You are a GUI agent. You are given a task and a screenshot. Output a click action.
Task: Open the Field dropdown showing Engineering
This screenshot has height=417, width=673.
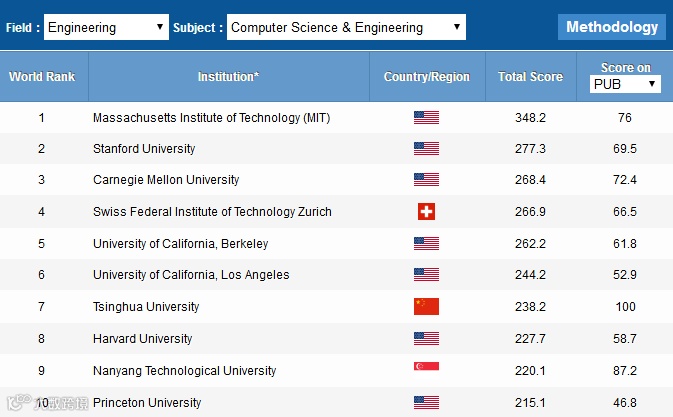tap(106, 28)
